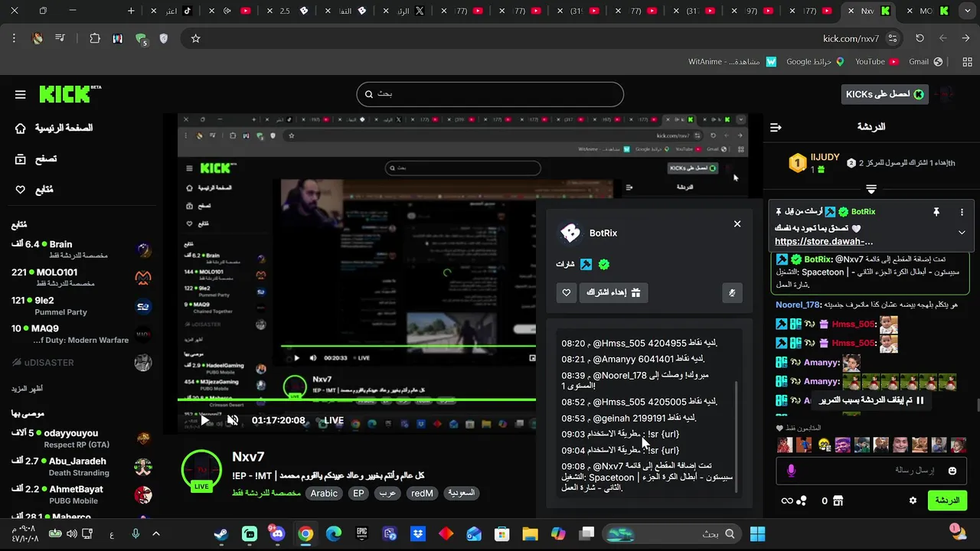Collapse the chat panel icon
980x551 pixels.
pos(776,127)
